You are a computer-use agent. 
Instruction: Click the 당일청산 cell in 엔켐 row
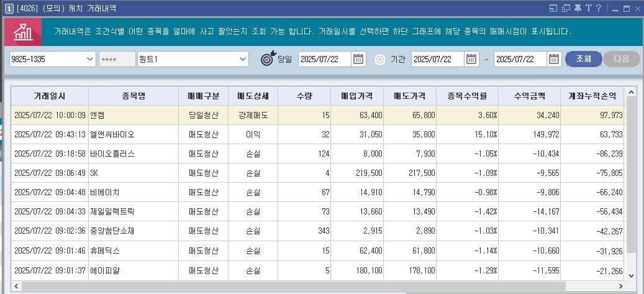[203, 115]
